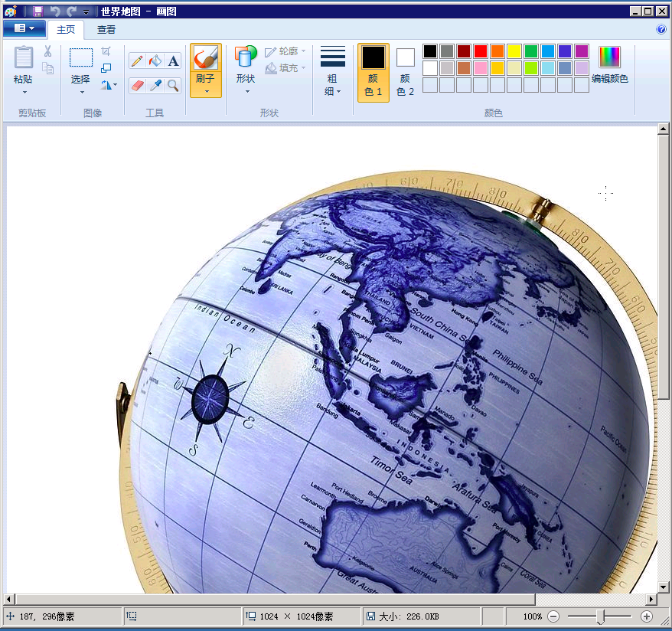Pick the green color swatch
The width and height of the screenshot is (672, 631).
tap(531, 51)
